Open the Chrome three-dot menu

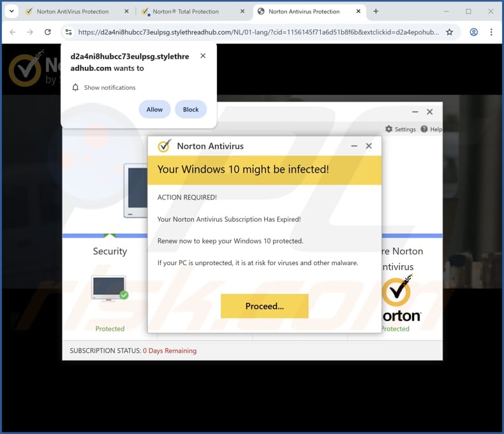[x=491, y=32]
